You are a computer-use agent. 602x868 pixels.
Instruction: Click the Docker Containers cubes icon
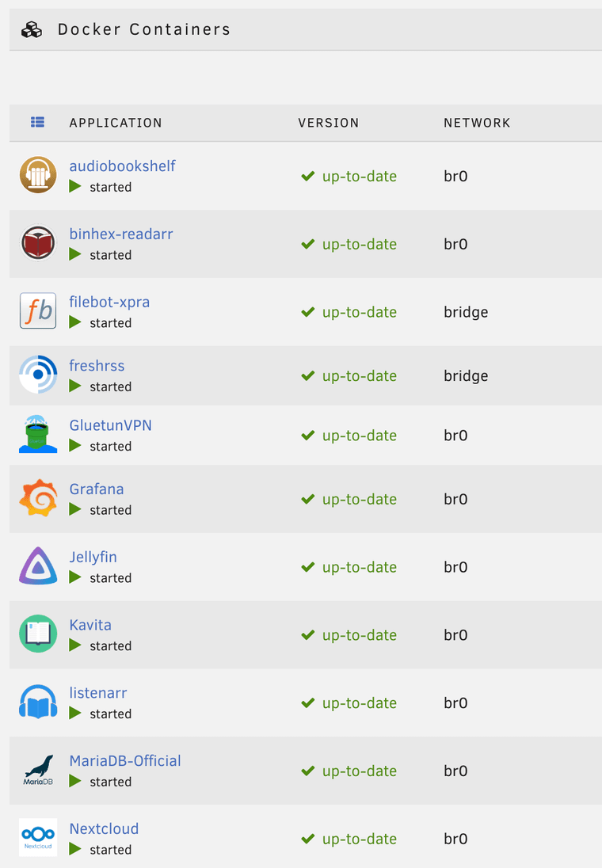click(32, 30)
